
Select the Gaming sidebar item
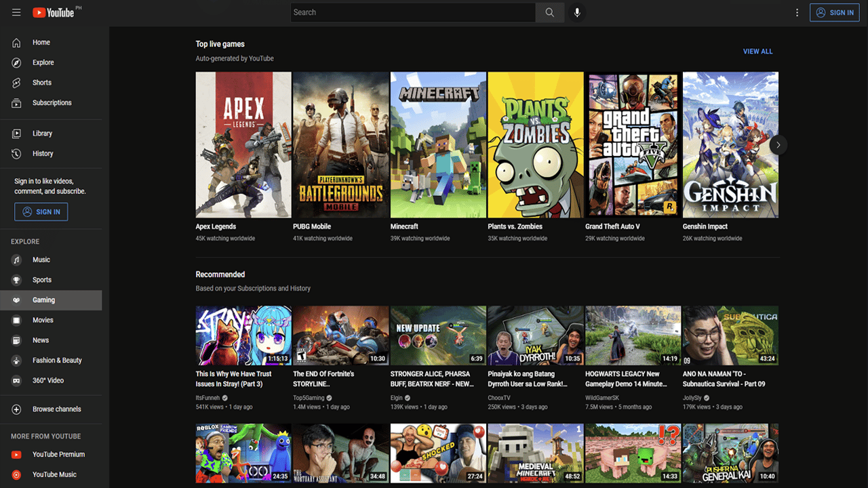coord(51,300)
